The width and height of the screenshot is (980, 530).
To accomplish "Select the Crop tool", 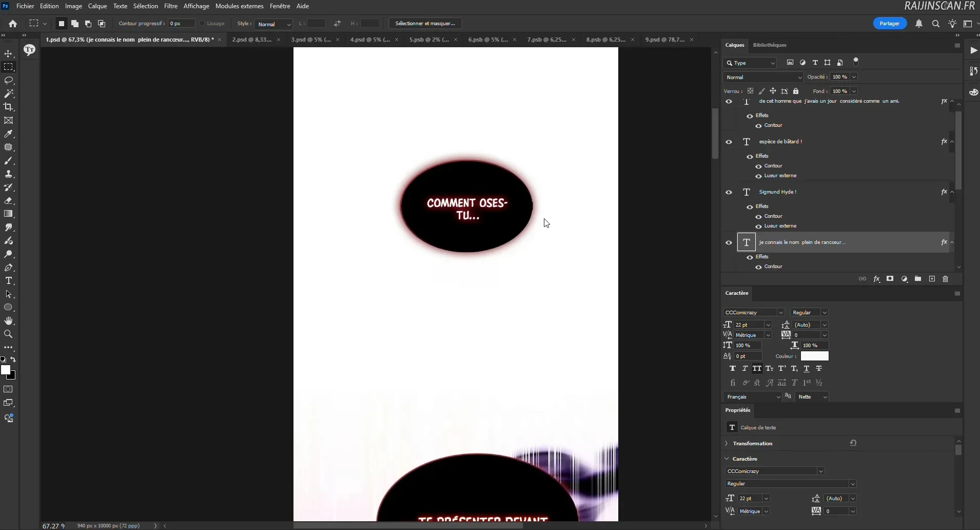I will pos(9,107).
